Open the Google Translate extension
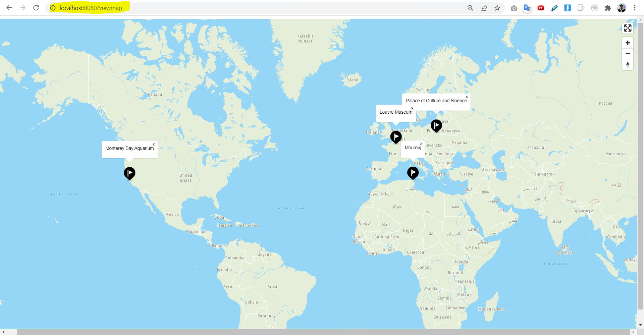 click(527, 8)
